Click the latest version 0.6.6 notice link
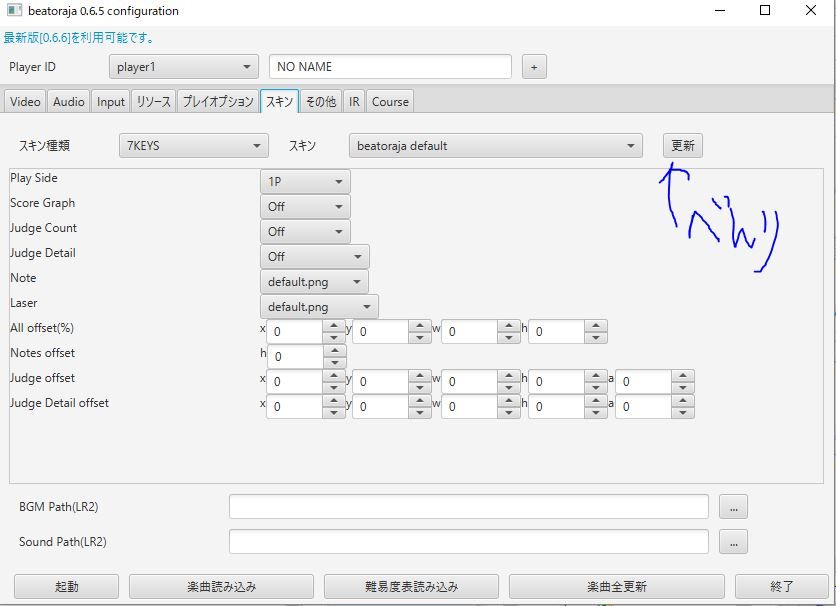This screenshot has height=606, width=836. tap(78, 38)
